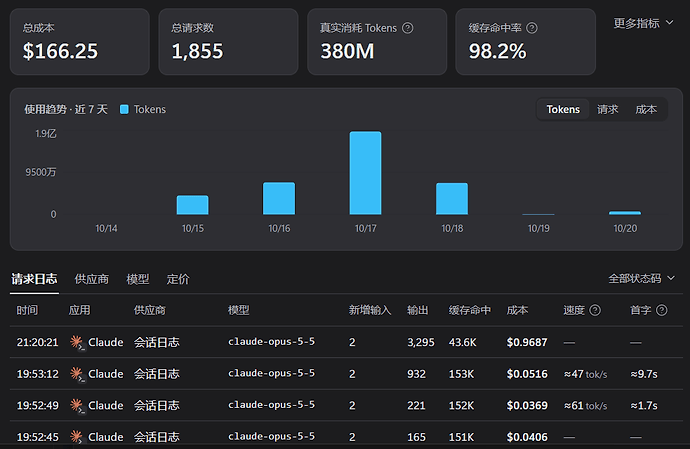The image size is (690, 449).
Task: Open help icon next to 缓存命中率
Action: coord(532,28)
